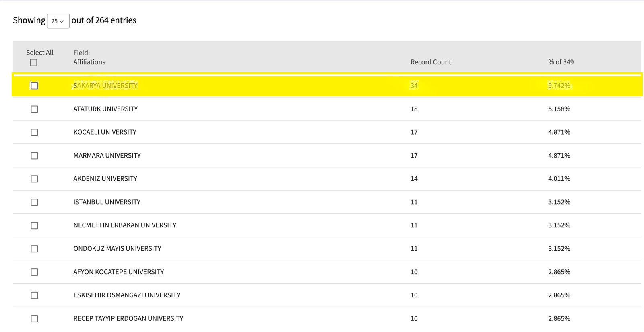Check the Sakarya University row checkbox

point(35,86)
